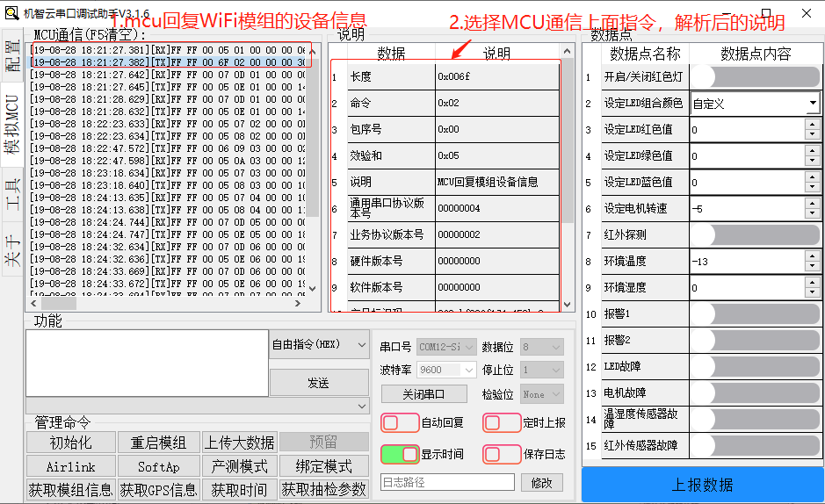
Task: Click the app icon in title bar
Action: [x=11, y=12]
